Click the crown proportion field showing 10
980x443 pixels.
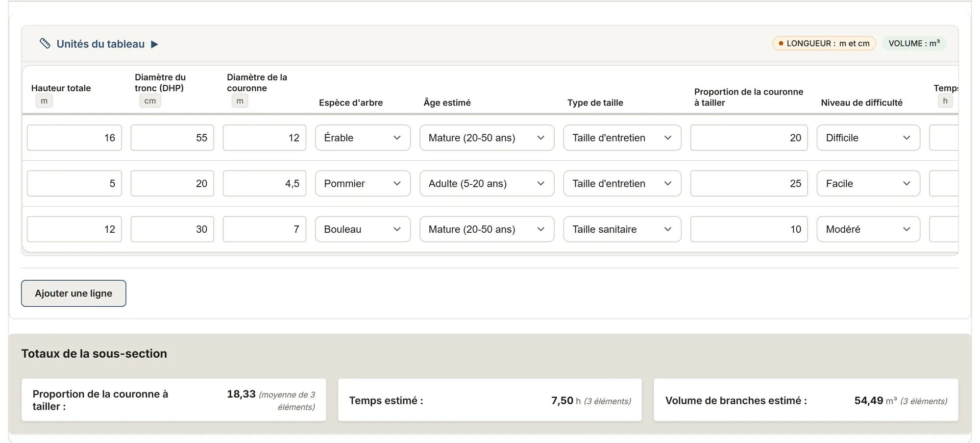click(749, 229)
